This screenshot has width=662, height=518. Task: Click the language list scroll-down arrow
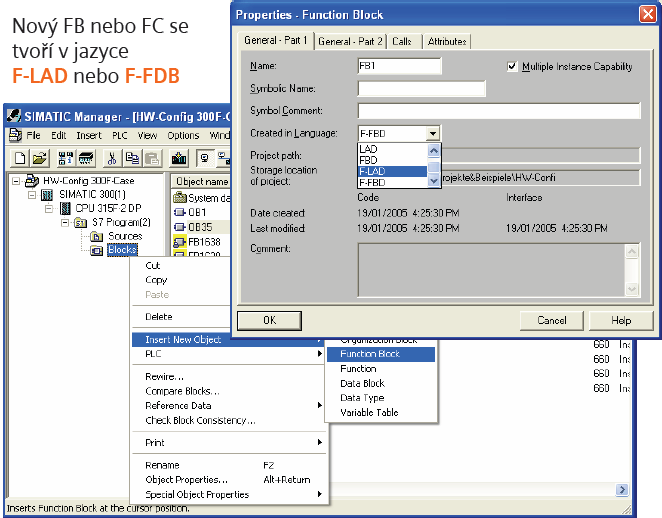pyautogui.click(x=434, y=181)
